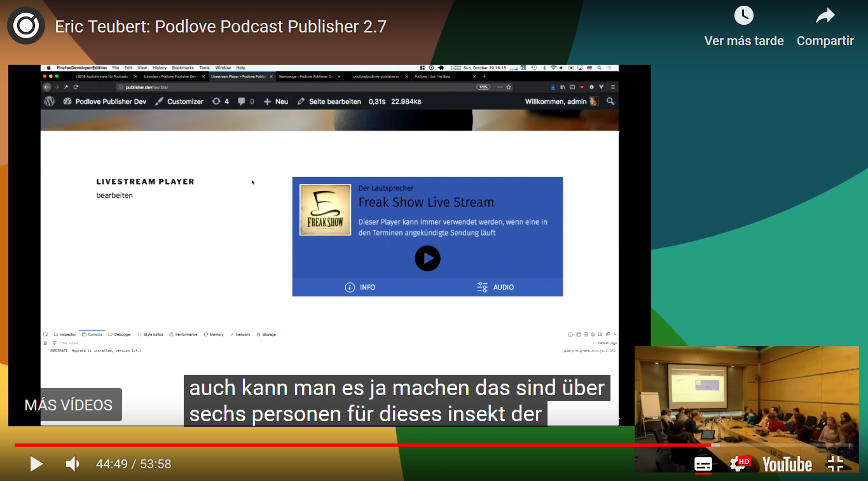Open a new browser tab with plus
868x481 pixels.
tap(485, 76)
